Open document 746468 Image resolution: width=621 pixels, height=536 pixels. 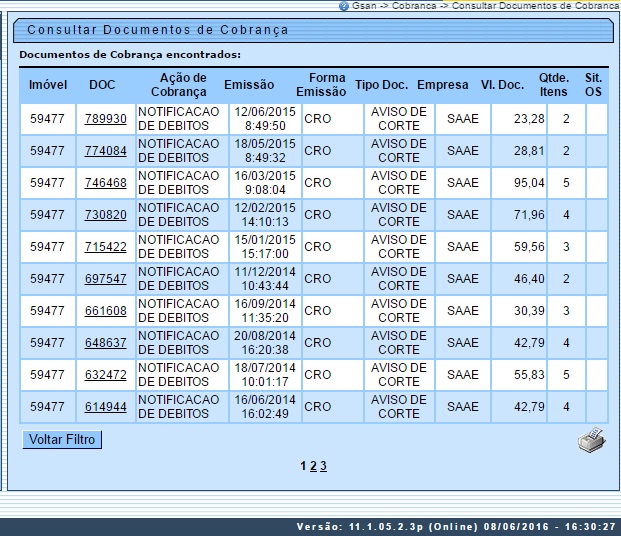(106, 183)
